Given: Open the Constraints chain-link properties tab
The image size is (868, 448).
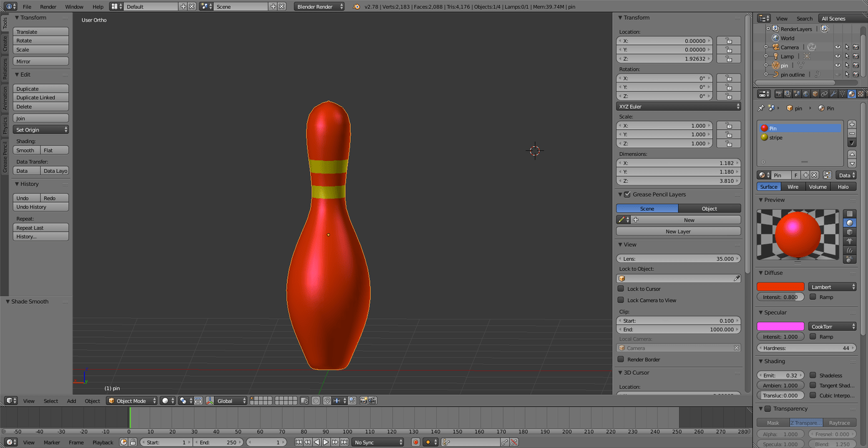Looking at the screenshot, I should pos(824,94).
